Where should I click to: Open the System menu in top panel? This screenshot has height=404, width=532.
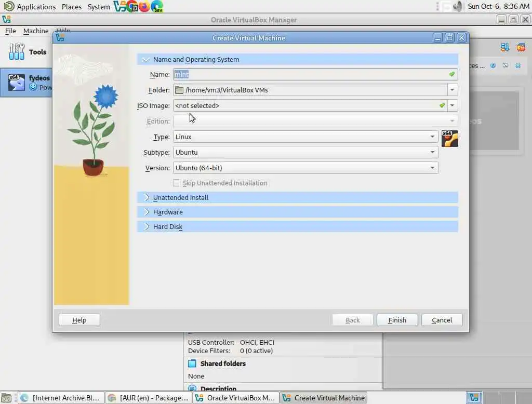[98, 7]
